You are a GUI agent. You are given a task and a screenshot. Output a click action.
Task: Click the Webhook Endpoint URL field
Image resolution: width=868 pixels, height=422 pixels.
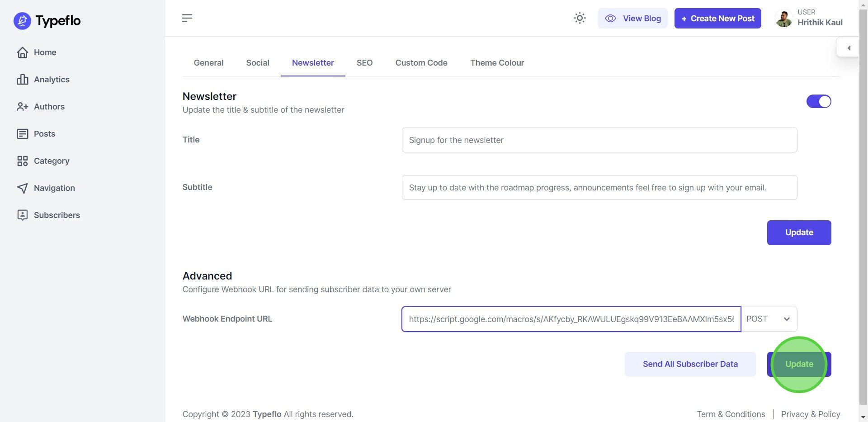click(x=571, y=319)
